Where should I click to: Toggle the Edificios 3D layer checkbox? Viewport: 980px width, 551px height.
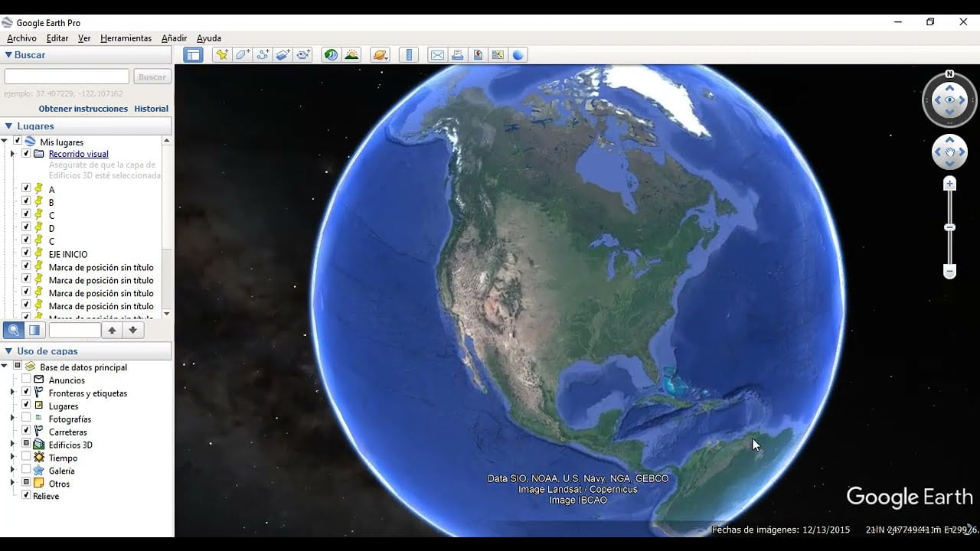tap(26, 444)
